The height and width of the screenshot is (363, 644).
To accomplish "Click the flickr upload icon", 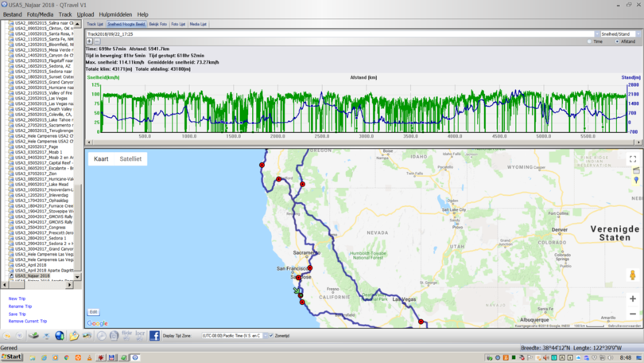I will (126, 335).
